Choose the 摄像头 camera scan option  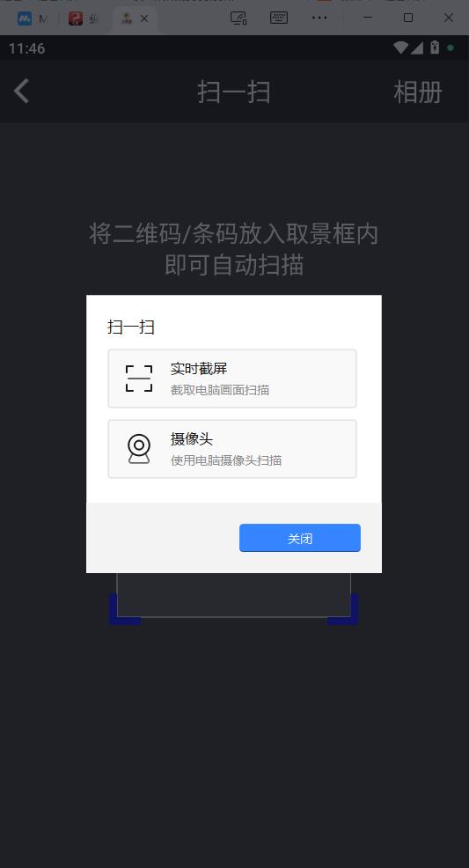click(232, 449)
